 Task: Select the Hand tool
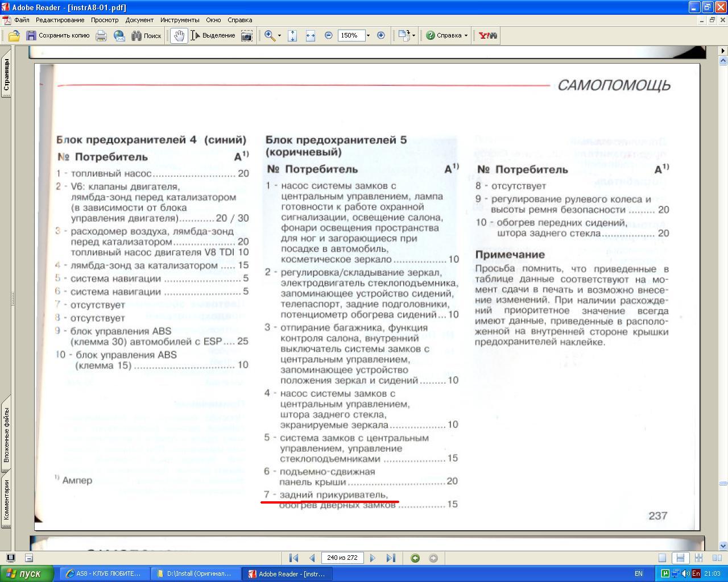click(x=179, y=35)
